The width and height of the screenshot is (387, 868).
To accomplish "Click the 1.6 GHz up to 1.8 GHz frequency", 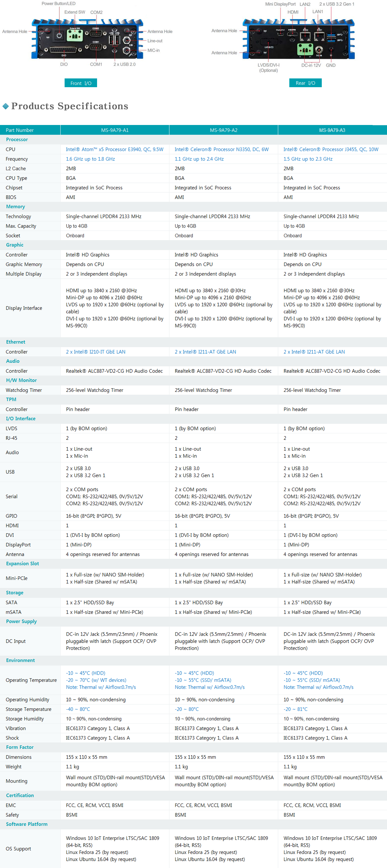I will click(x=90, y=159).
